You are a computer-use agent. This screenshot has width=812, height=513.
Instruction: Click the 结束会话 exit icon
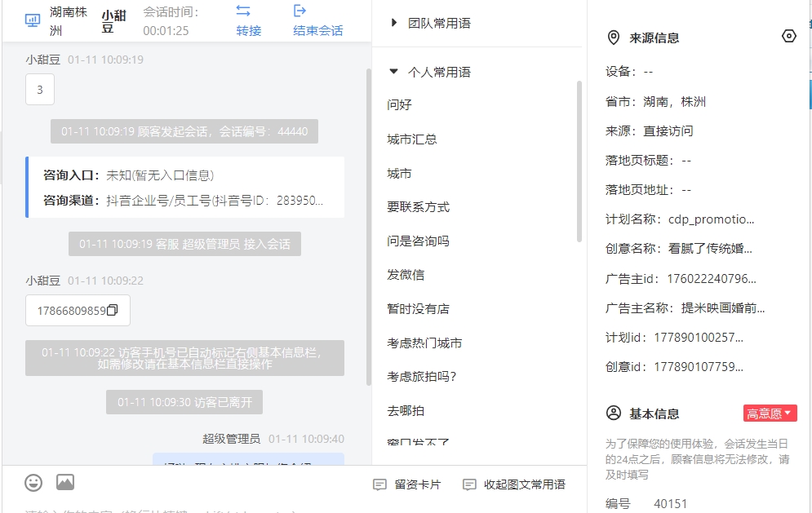(x=300, y=11)
